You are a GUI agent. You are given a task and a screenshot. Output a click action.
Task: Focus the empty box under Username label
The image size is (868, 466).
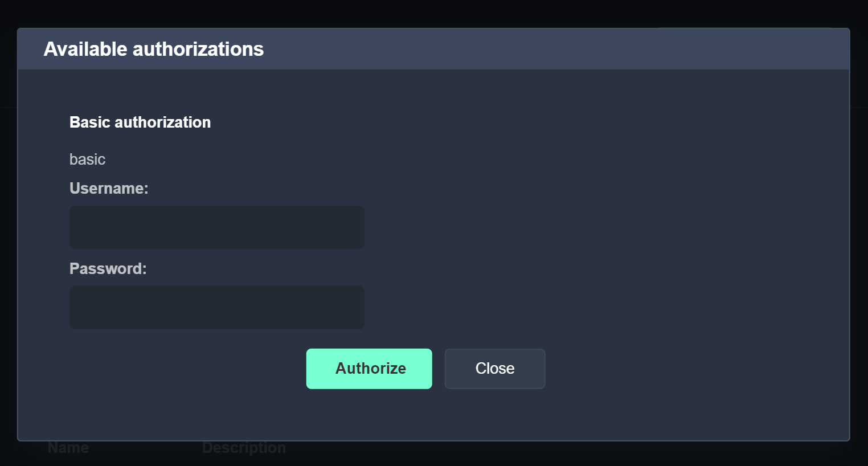pos(216,227)
